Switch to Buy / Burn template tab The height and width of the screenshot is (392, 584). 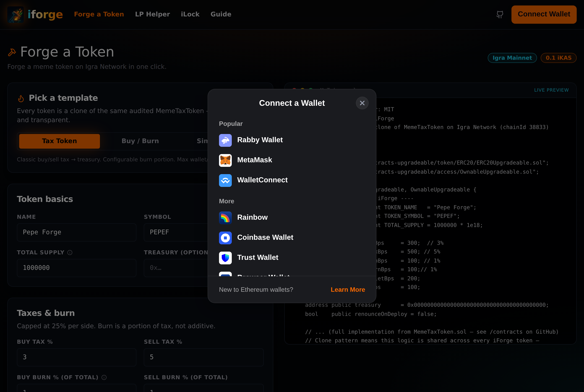point(140,141)
